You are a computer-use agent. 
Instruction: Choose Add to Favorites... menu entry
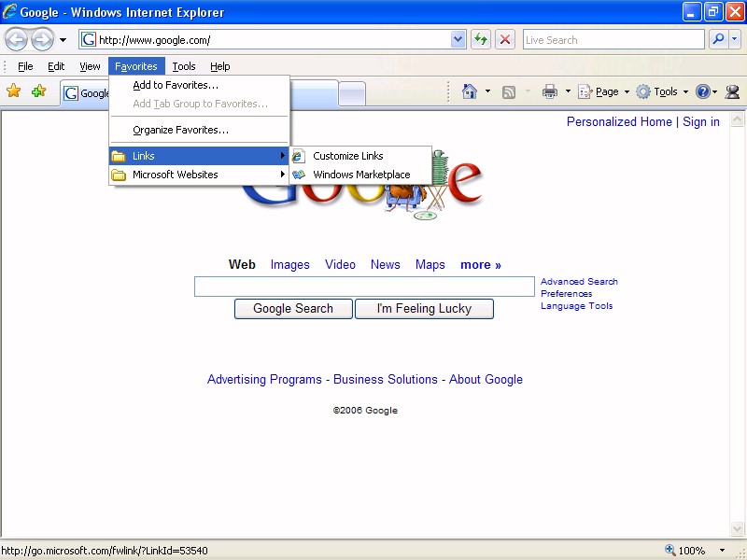pyautogui.click(x=199, y=85)
